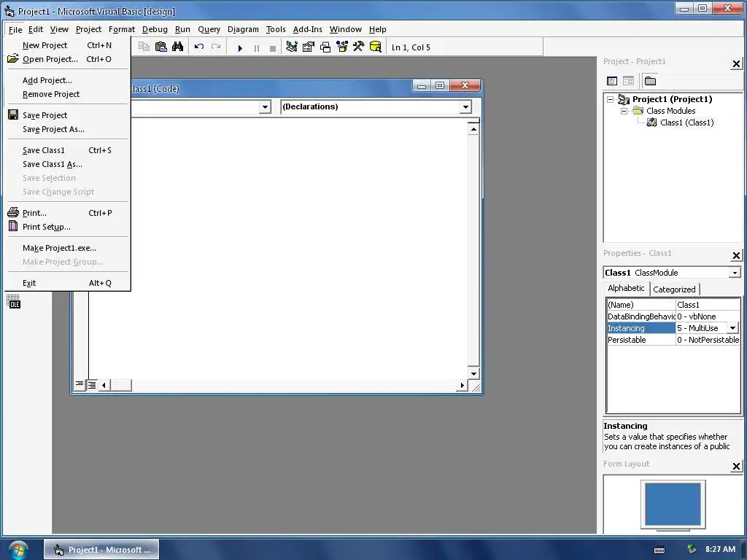Choose Add Project... from File menu
Image resolution: width=747 pixels, height=560 pixels.
[66, 80]
